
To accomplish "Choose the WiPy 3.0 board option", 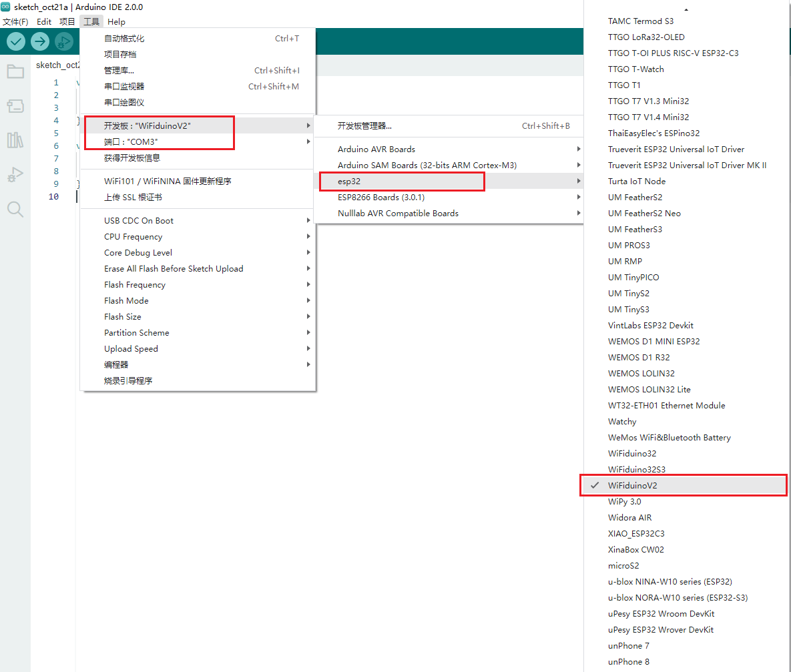I will pyautogui.click(x=624, y=501).
